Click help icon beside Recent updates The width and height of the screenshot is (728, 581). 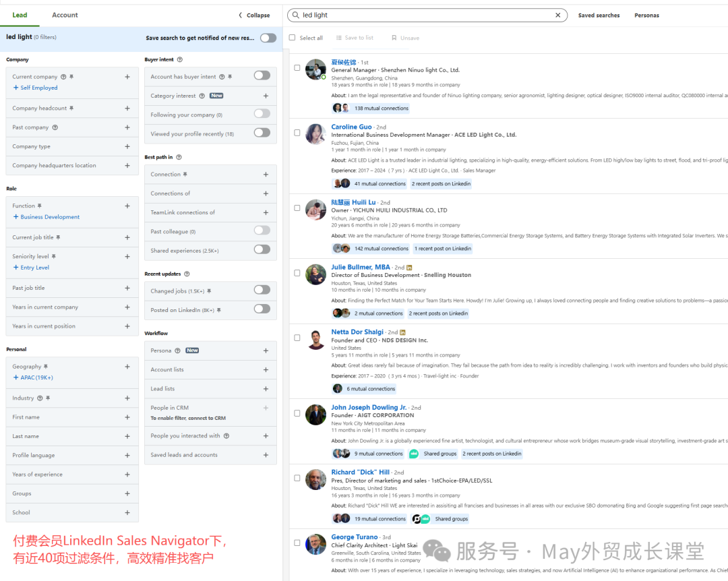click(x=187, y=274)
